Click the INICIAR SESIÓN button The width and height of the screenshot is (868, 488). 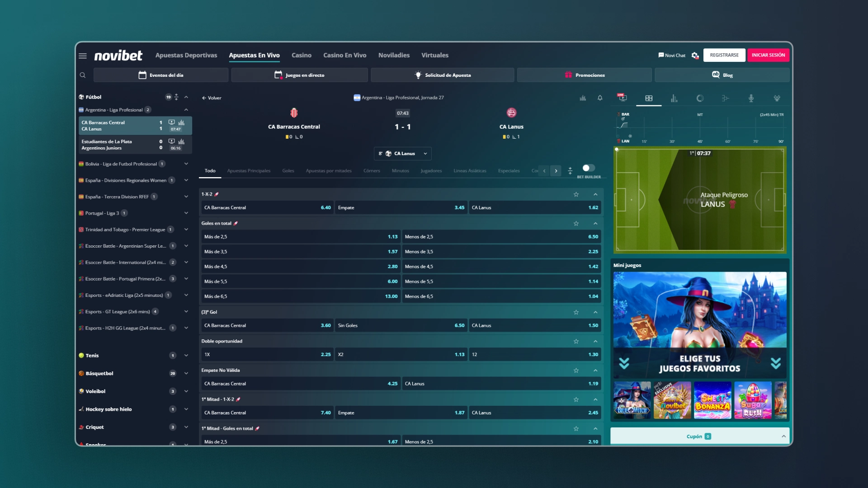click(768, 55)
